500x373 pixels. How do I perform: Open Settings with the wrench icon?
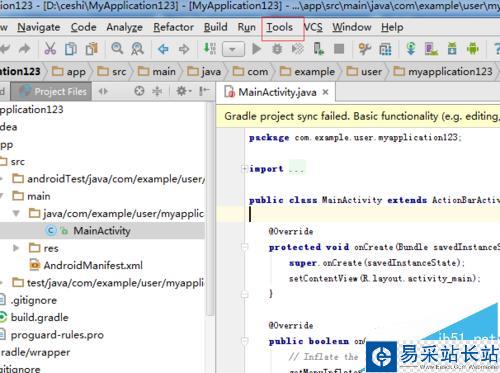(x=365, y=49)
